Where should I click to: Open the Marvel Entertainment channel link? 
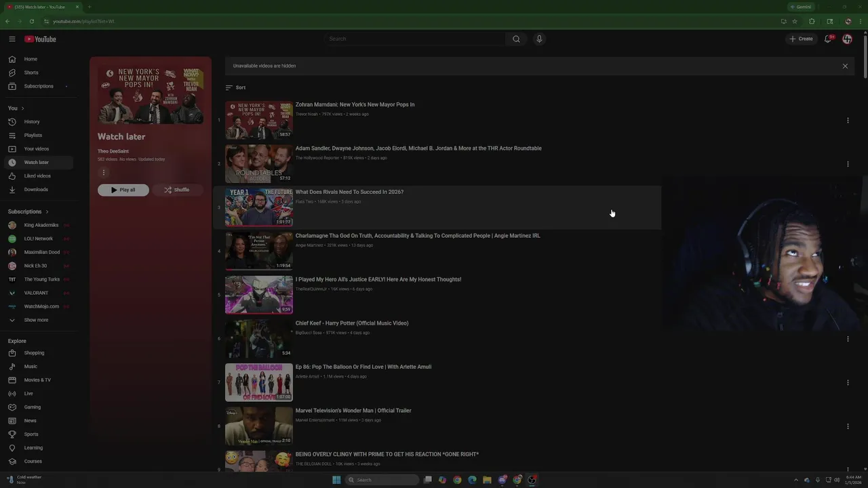pos(315,420)
